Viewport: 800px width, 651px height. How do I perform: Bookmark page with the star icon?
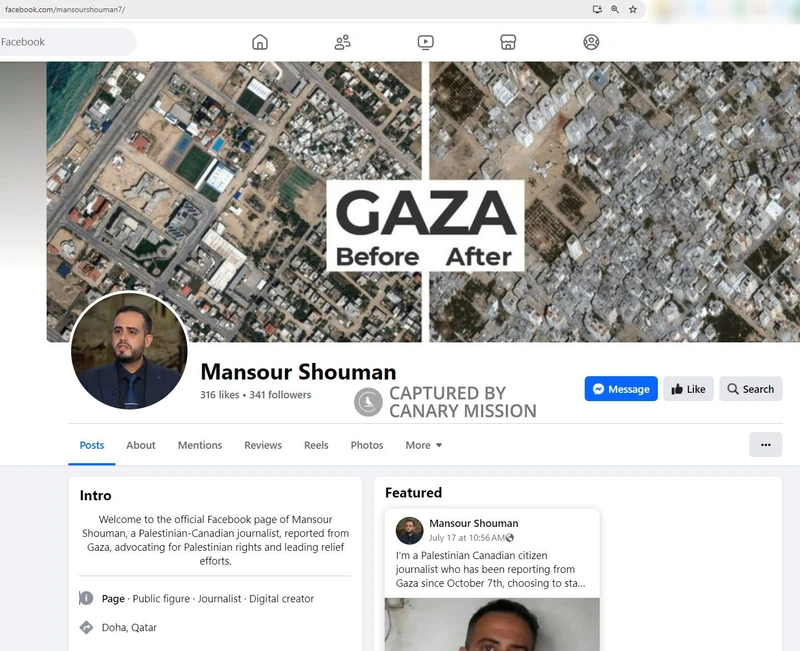coord(633,9)
